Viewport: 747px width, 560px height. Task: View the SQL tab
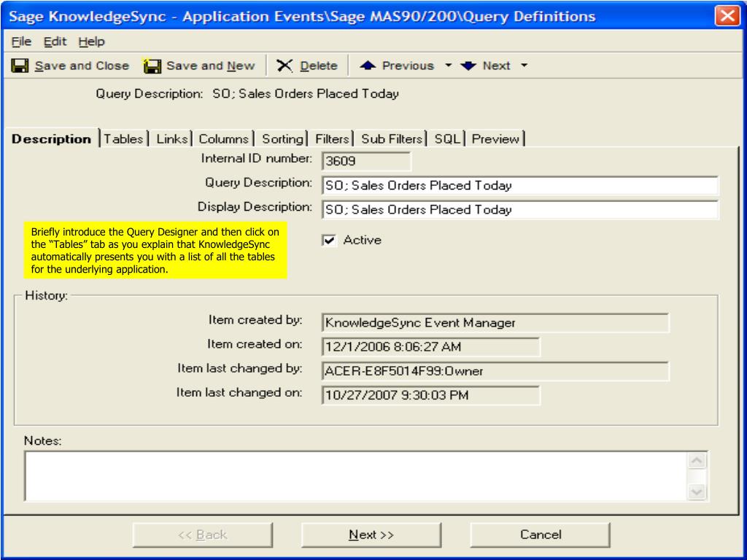point(447,139)
